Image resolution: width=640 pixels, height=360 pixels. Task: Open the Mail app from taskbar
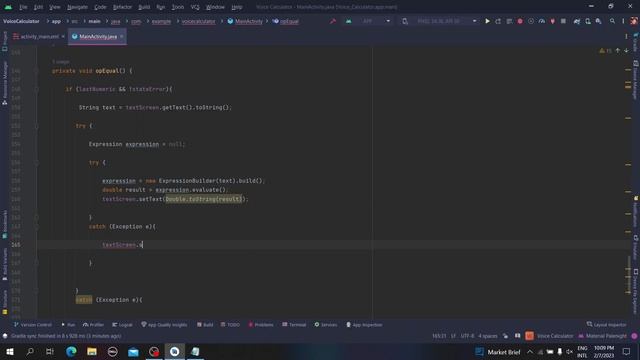point(133,351)
